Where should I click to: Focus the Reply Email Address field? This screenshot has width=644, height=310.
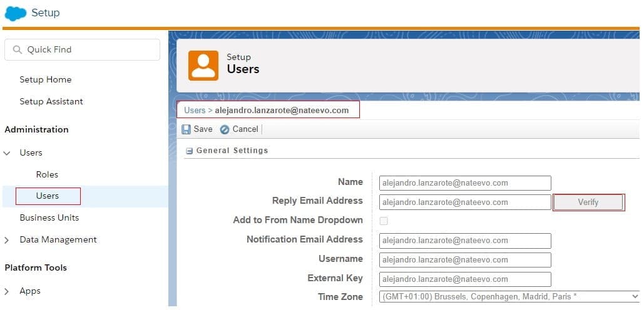464,202
